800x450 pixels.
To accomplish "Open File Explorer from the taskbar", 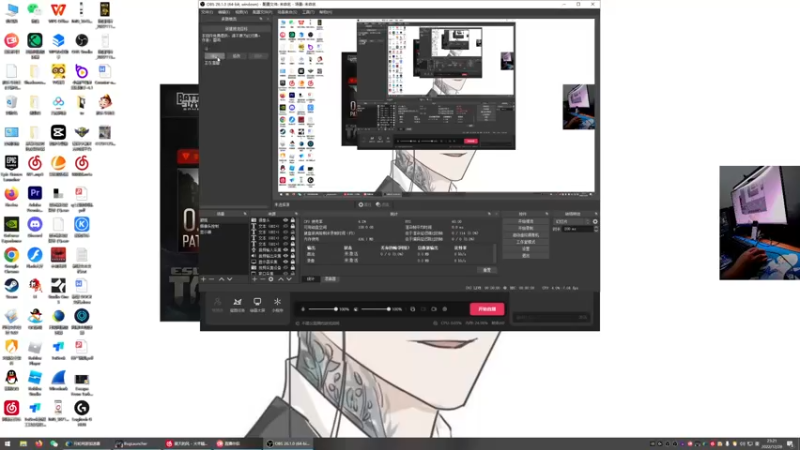I will click(23, 444).
